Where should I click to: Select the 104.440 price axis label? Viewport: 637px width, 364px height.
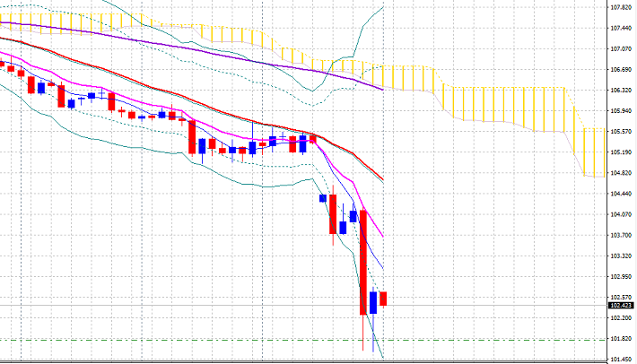click(621, 194)
